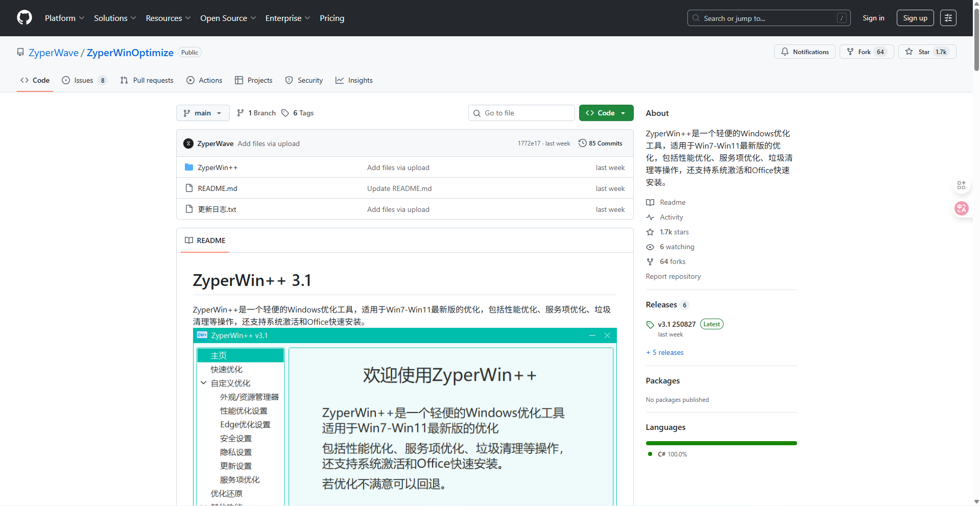Open the Insights tab

click(354, 80)
